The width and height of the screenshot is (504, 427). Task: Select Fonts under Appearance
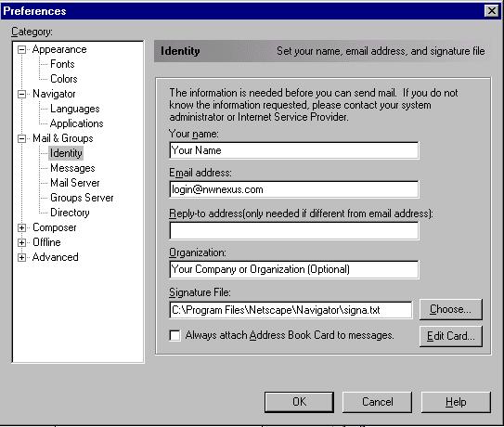pos(62,64)
